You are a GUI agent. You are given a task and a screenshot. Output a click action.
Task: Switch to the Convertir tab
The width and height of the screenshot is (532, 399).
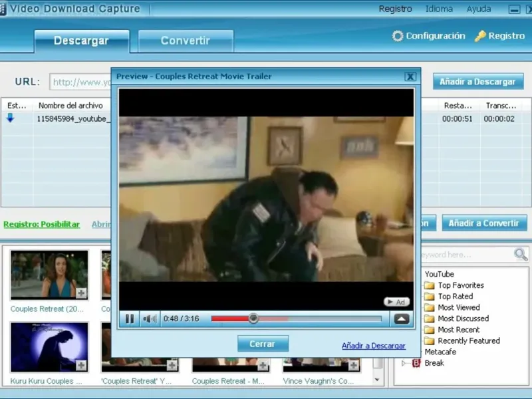(186, 41)
